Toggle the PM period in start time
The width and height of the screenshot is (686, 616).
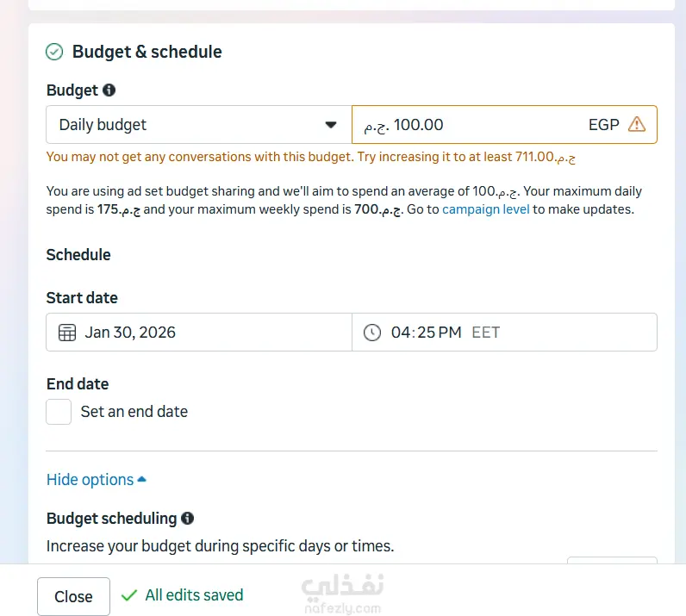451,332
